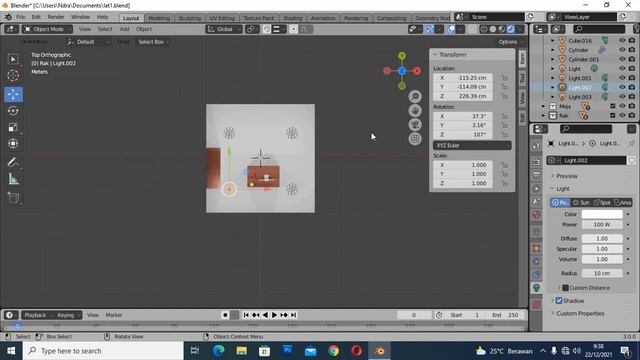Select the Measure tool

coord(13,179)
